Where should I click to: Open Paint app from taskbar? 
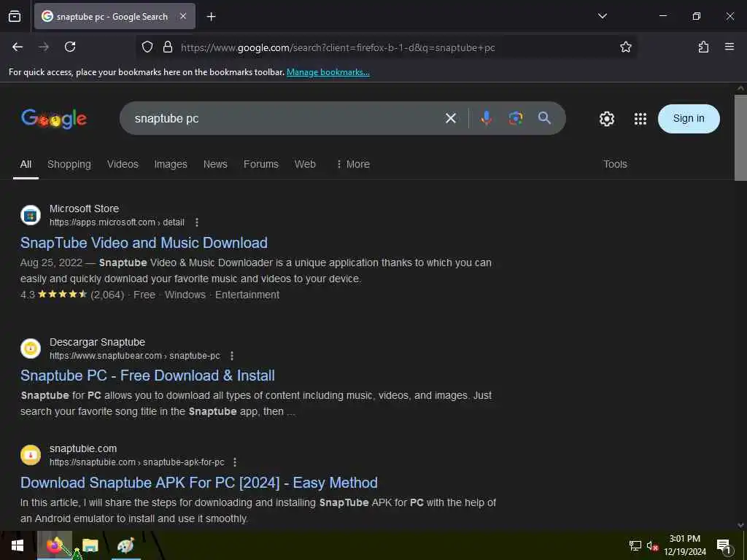[x=125, y=545]
